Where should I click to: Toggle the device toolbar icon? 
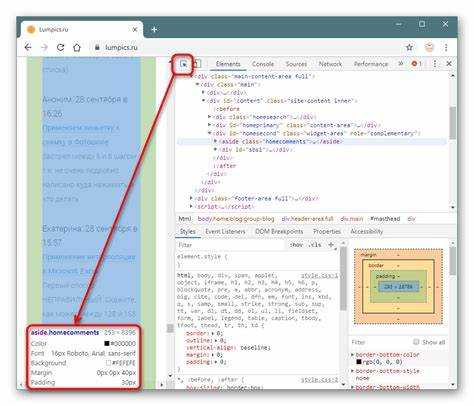tap(197, 64)
